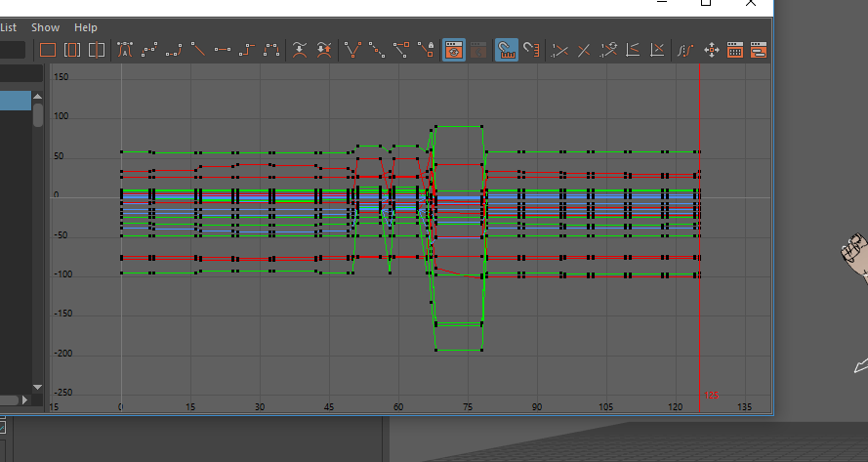Select the fist model in viewport behind
This screenshot has height=462, width=868.
click(854, 254)
